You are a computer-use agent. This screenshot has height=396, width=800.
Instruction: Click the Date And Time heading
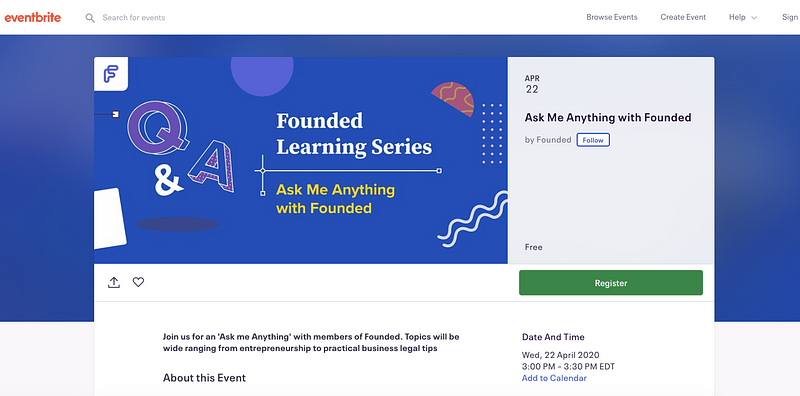(x=553, y=337)
